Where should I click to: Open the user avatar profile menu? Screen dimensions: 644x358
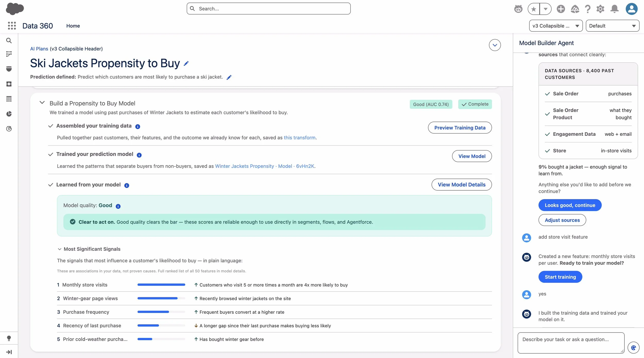coord(632,9)
